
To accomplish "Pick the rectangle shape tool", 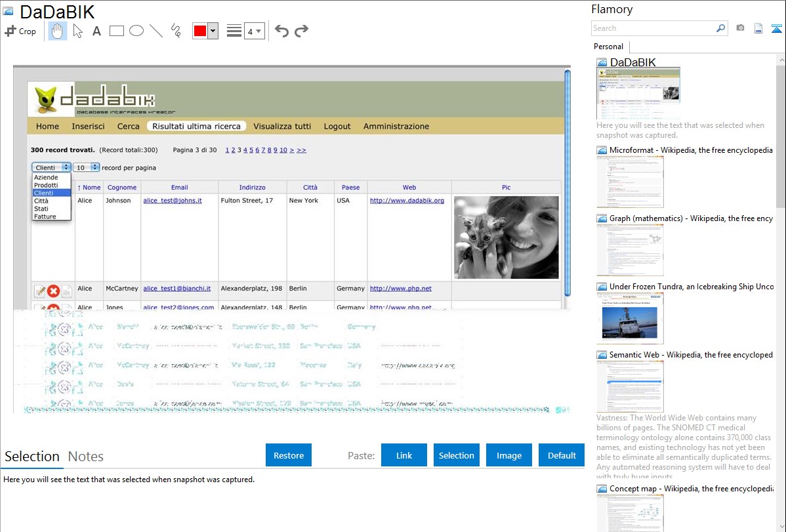I will point(117,31).
